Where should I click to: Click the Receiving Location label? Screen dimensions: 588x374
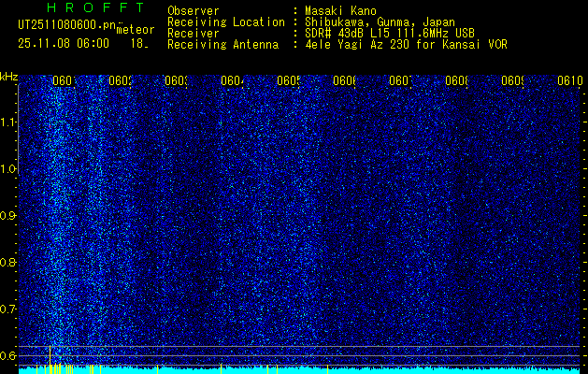pos(226,22)
